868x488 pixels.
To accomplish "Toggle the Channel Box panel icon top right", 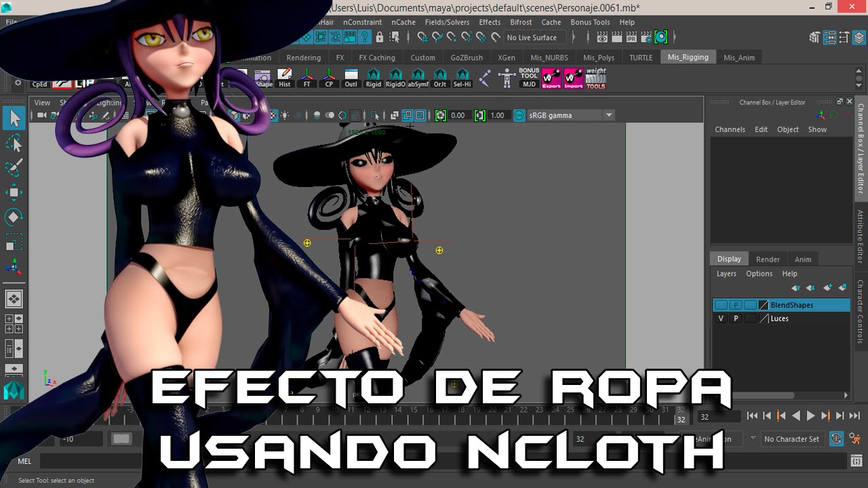I will pos(859,38).
